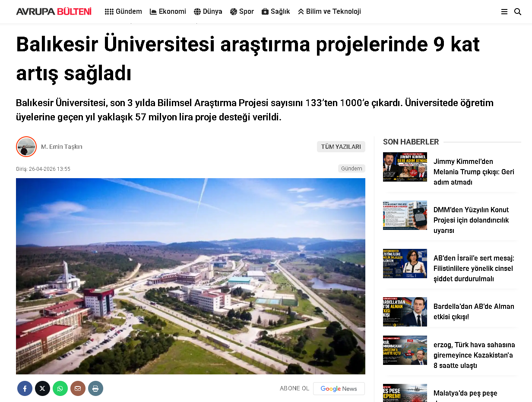The image size is (532, 402).
Task: Share article by email icon
Action: 78,389
